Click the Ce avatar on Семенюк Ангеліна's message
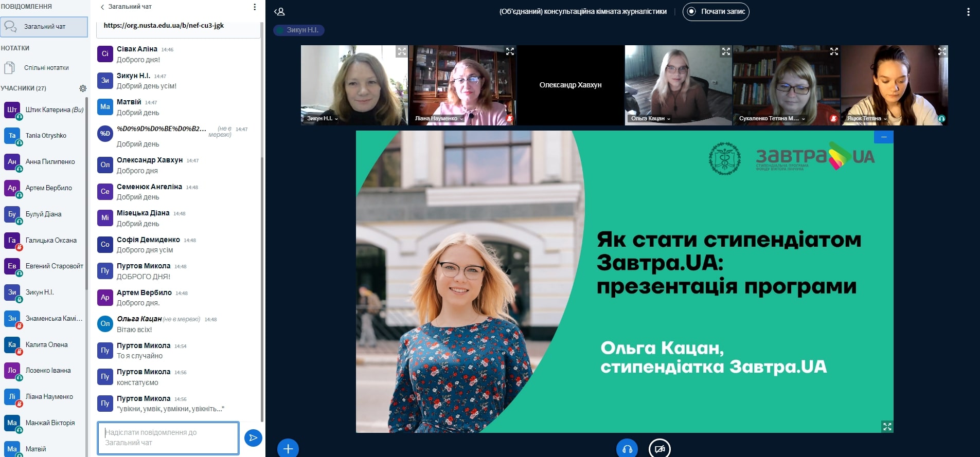Viewport: 980px width, 457px height. pos(105,191)
